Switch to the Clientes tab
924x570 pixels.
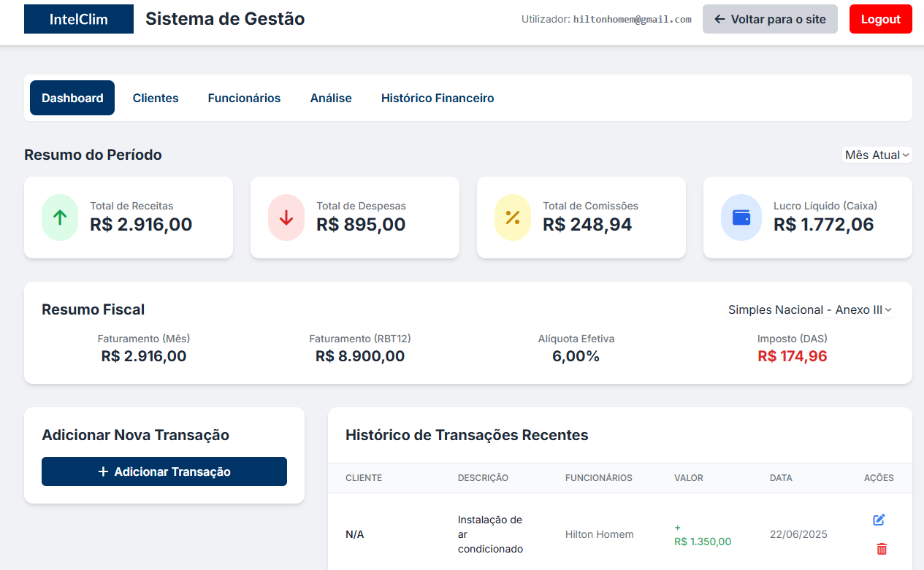155,97
